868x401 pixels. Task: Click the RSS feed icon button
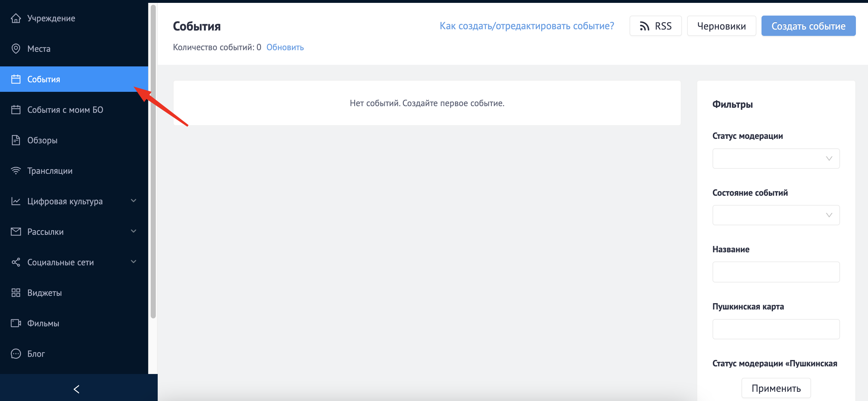coord(655,26)
